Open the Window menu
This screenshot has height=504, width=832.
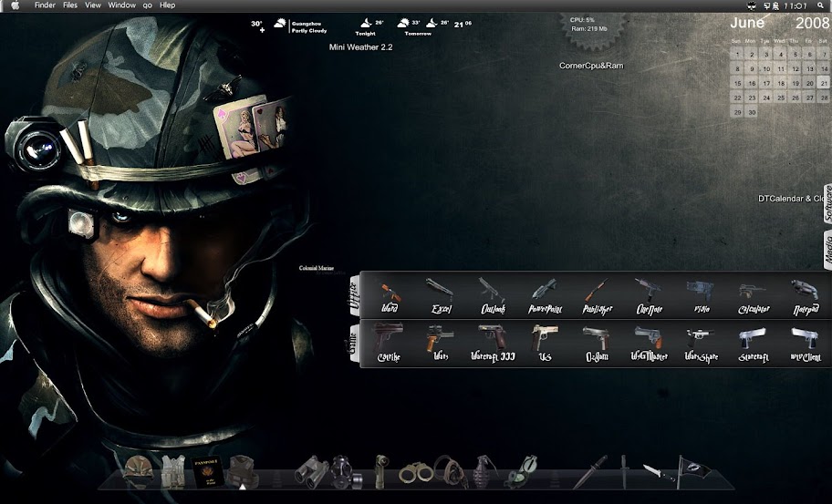tap(122, 5)
